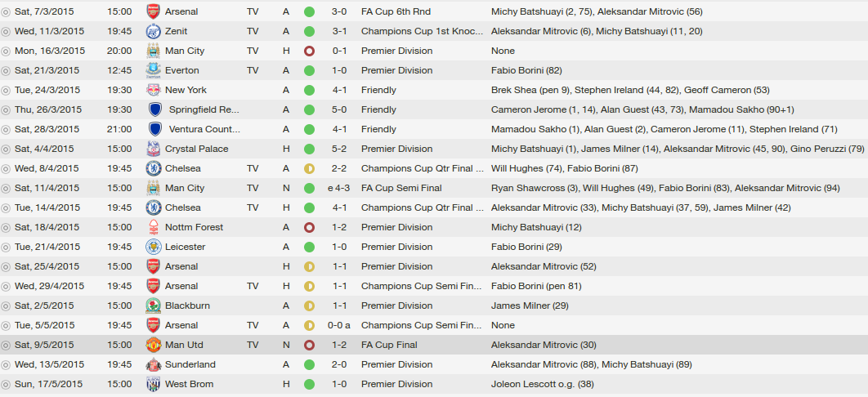
Task: Click the yellow draw indicator for Blackburn match
Action: pos(310,306)
